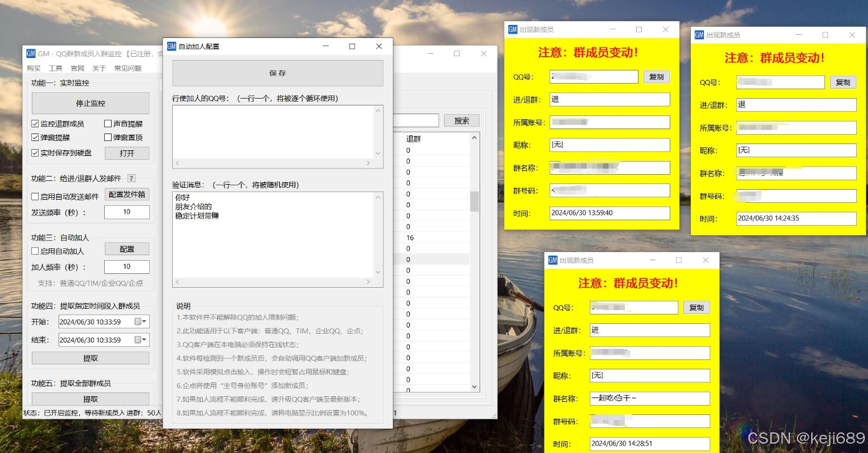Click the right arrow of the 验证消息 textbox scrollbar

tap(369, 282)
